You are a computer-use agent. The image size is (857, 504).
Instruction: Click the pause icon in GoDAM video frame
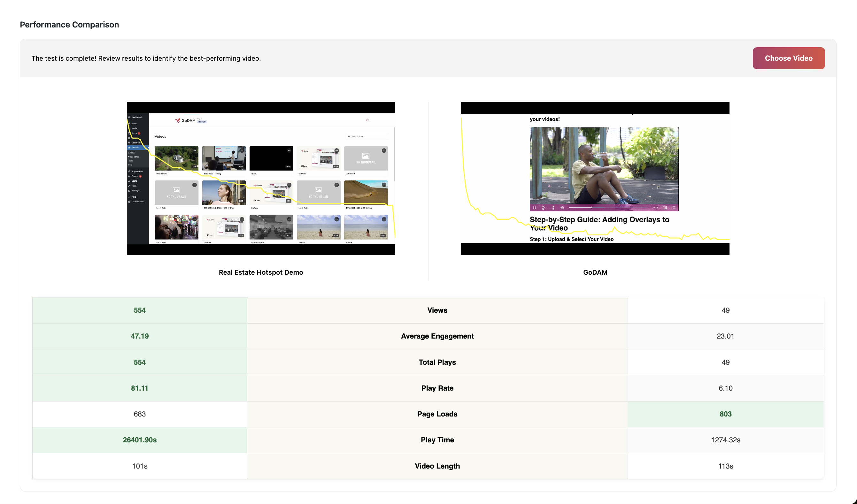(x=534, y=208)
